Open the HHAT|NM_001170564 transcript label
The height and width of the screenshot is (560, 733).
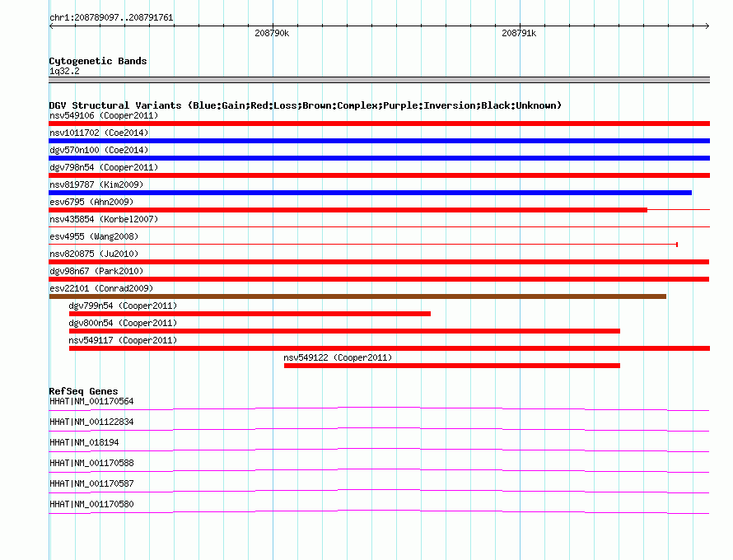pyautogui.click(x=91, y=401)
